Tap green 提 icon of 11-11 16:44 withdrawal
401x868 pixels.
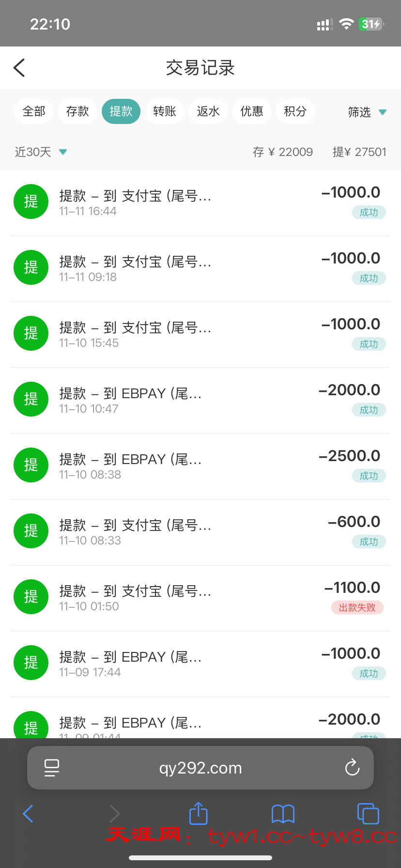coord(31,201)
